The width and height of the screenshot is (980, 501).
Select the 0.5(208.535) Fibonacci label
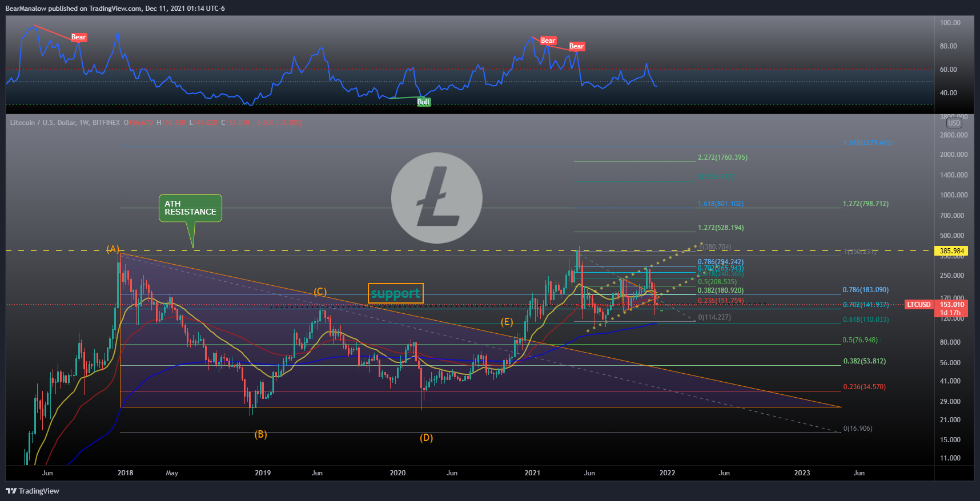point(717,282)
